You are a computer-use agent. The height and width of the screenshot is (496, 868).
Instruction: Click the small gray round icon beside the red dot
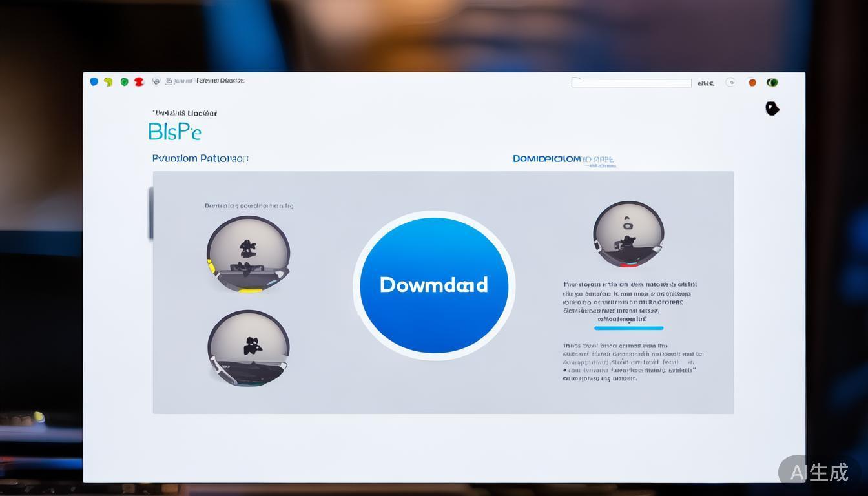(x=156, y=81)
